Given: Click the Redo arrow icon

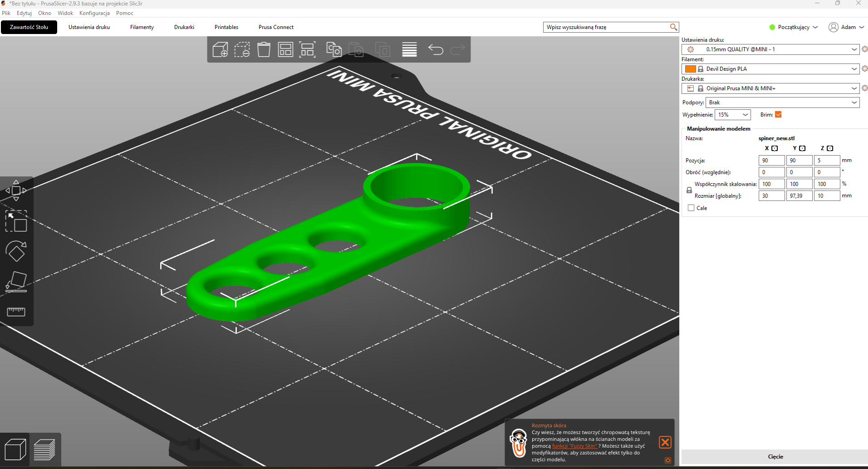Looking at the screenshot, I should click(457, 49).
